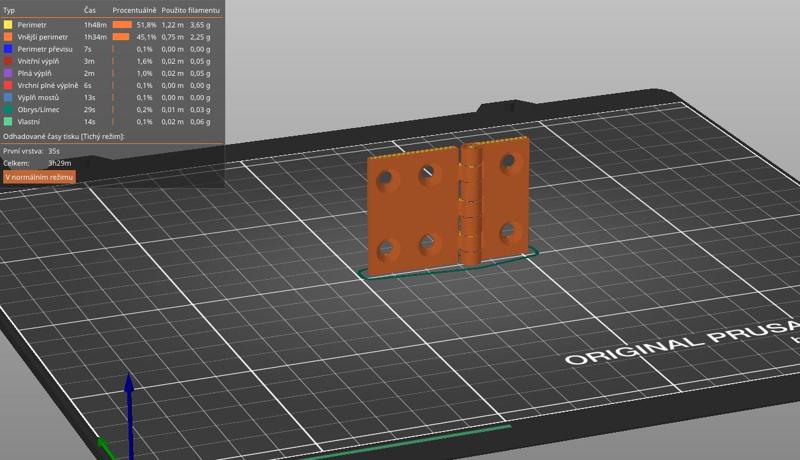The image size is (800, 460).
Task: Click the 0,75 m filament length
Action: [x=172, y=37]
